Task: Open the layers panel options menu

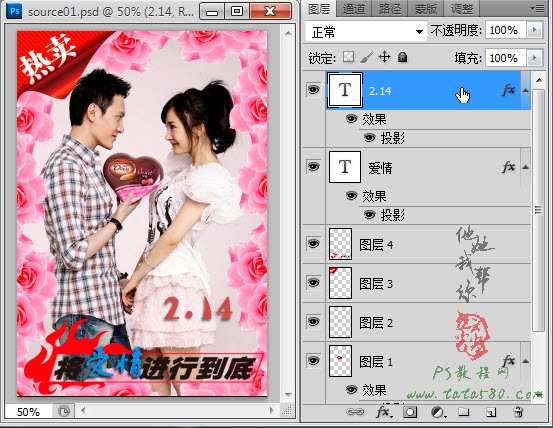Action: point(537,8)
